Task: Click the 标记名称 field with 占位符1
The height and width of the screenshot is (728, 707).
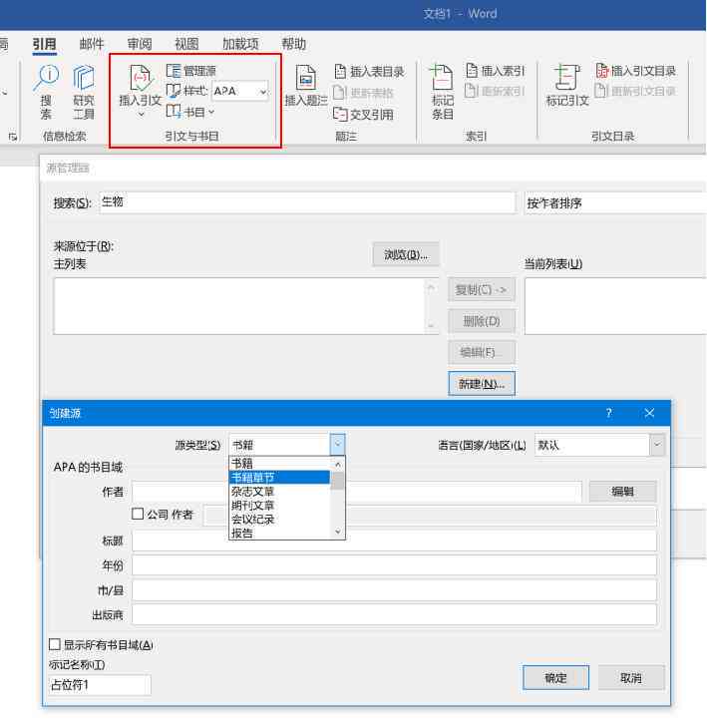Action: pos(100,685)
